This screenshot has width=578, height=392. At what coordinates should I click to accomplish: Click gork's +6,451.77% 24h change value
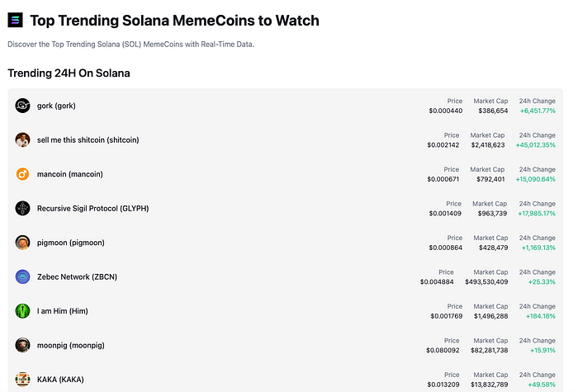(538, 111)
